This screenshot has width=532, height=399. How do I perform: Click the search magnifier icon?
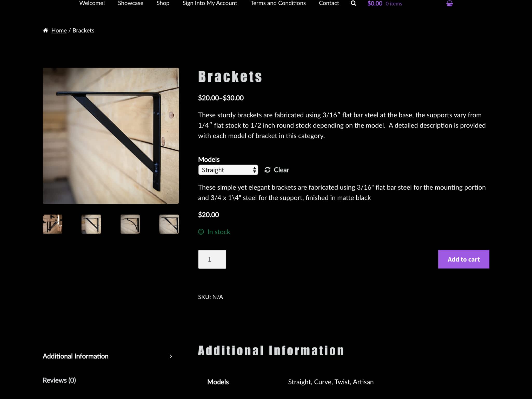coord(353,3)
